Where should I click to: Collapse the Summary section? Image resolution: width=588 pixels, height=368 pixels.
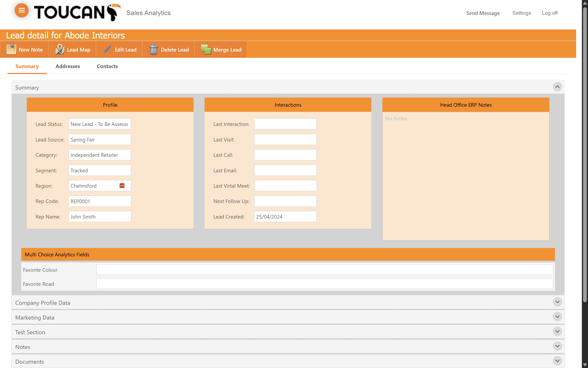pyautogui.click(x=557, y=87)
